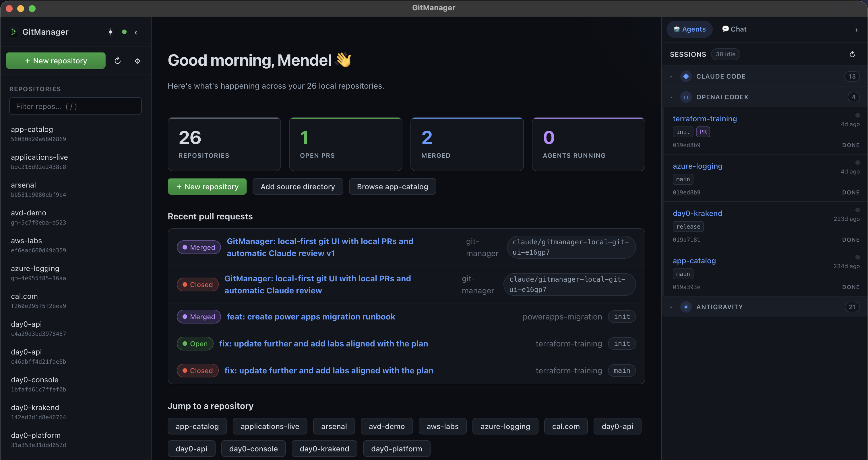Collapse the OpenAI Codex sessions group

tap(765, 97)
